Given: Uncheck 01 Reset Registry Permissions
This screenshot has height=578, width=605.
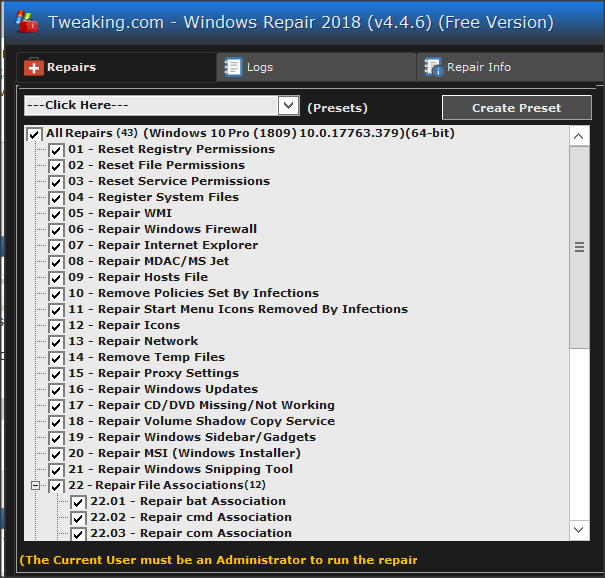Looking at the screenshot, I should point(56,150).
